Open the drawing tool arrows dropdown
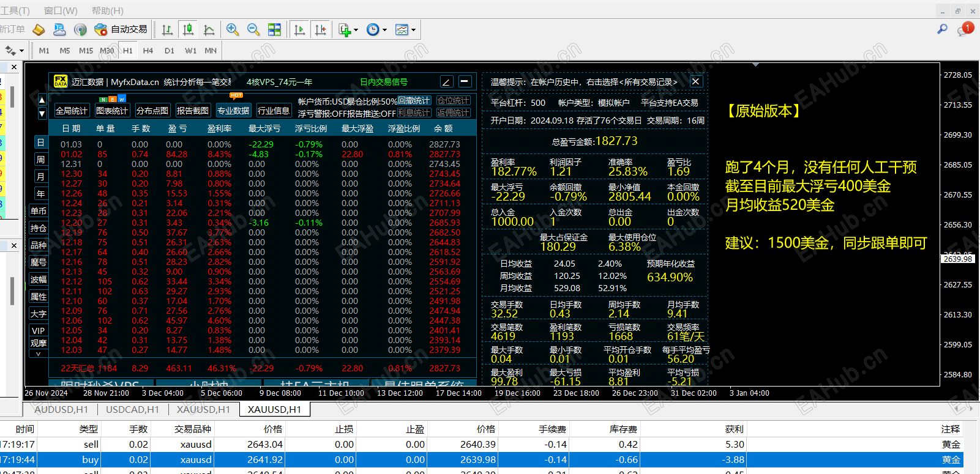 coord(21,51)
